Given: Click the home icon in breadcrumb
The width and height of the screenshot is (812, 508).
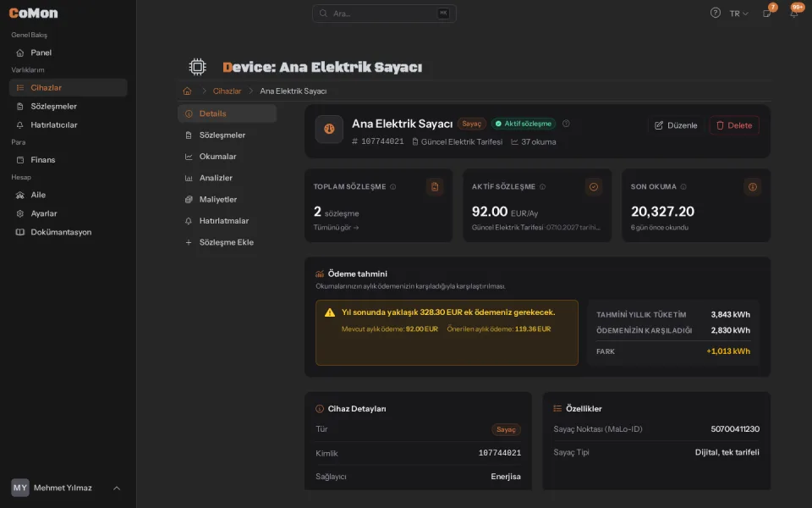Looking at the screenshot, I should (x=188, y=91).
